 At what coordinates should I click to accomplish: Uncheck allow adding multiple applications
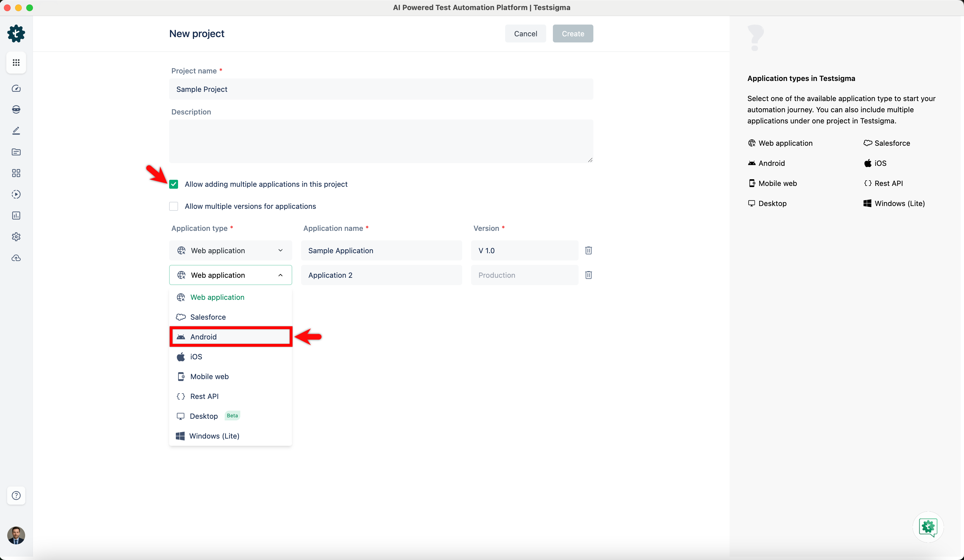[x=173, y=184]
